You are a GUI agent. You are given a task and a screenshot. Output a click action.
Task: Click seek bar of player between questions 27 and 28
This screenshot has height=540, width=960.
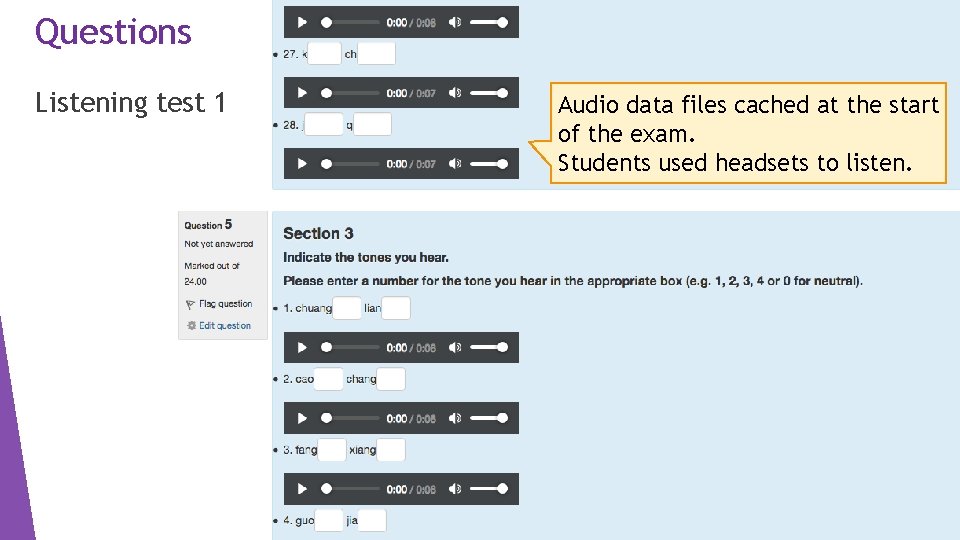350,93
